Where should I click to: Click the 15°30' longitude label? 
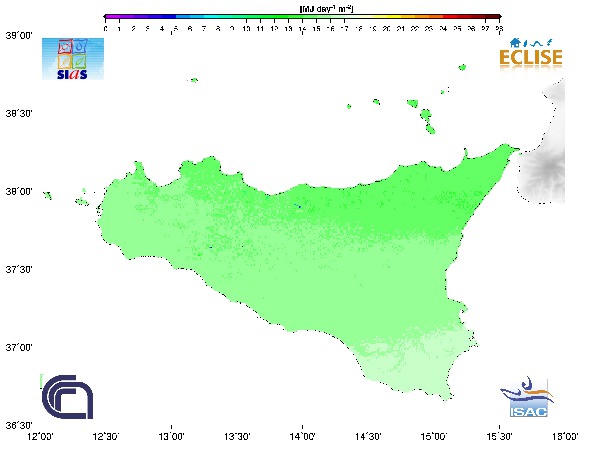coord(499,436)
